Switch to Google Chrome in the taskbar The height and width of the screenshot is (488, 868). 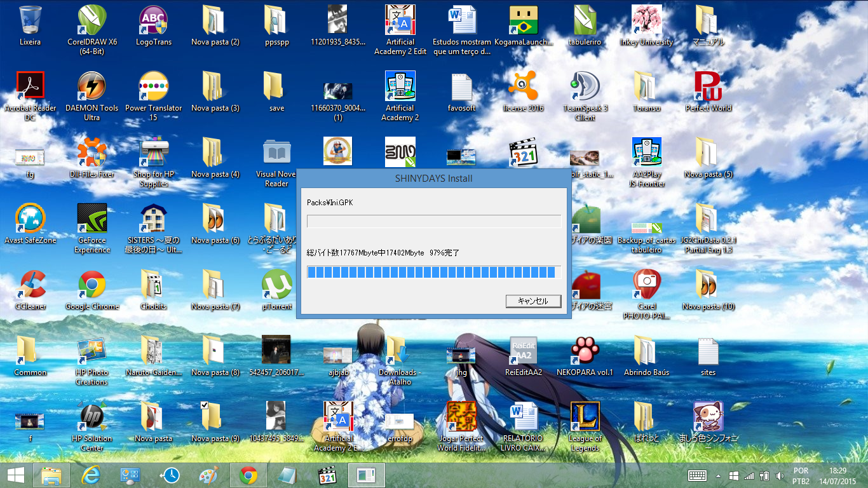click(248, 475)
